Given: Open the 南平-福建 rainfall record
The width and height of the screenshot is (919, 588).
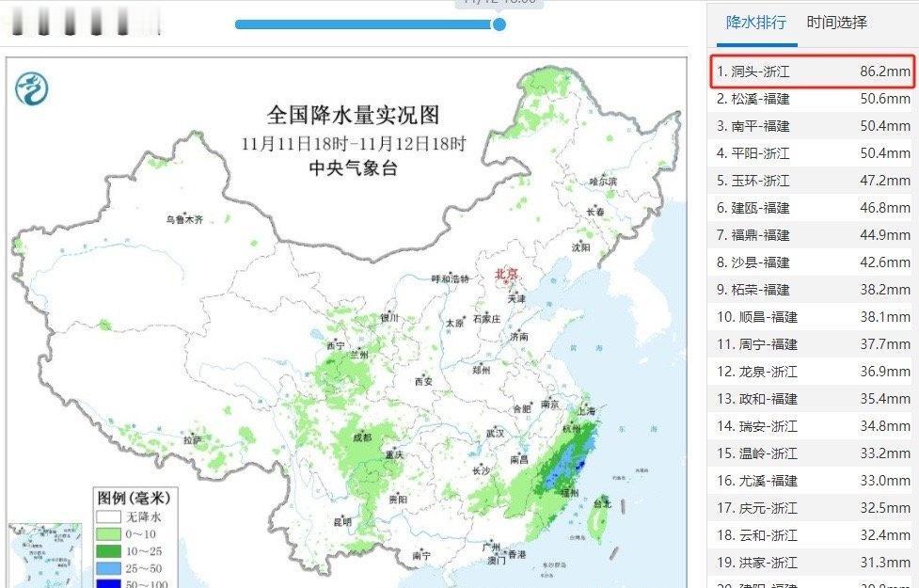Looking at the screenshot, I should pyautogui.click(x=811, y=125).
